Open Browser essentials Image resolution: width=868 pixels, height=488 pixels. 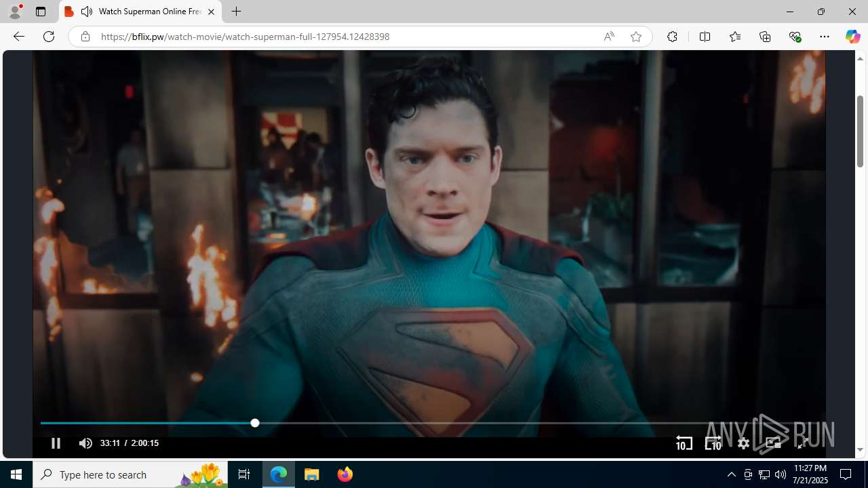pos(795,37)
